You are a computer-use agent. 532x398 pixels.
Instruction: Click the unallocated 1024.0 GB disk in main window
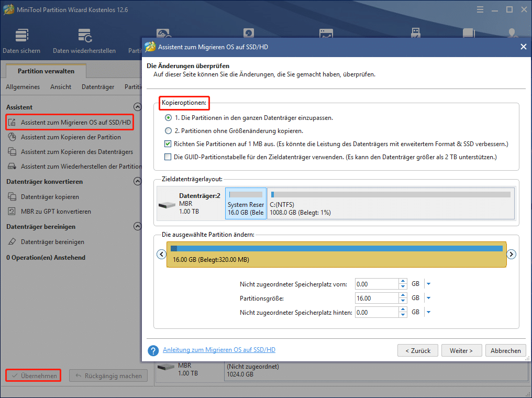(375, 371)
